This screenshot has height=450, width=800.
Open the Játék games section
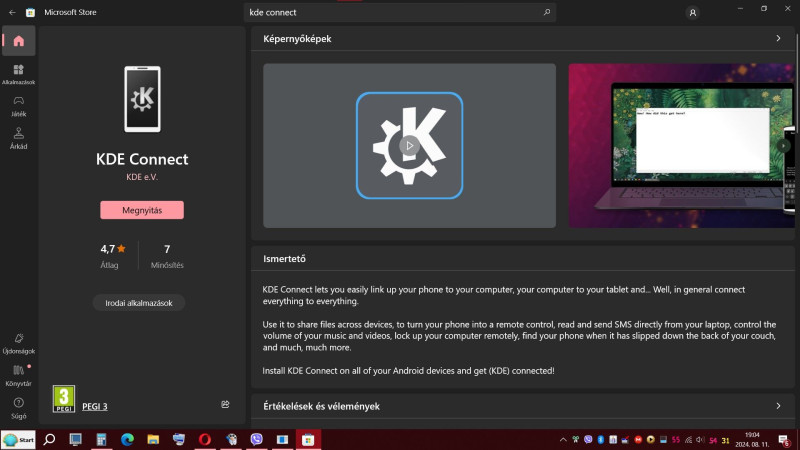click(18, 107)
